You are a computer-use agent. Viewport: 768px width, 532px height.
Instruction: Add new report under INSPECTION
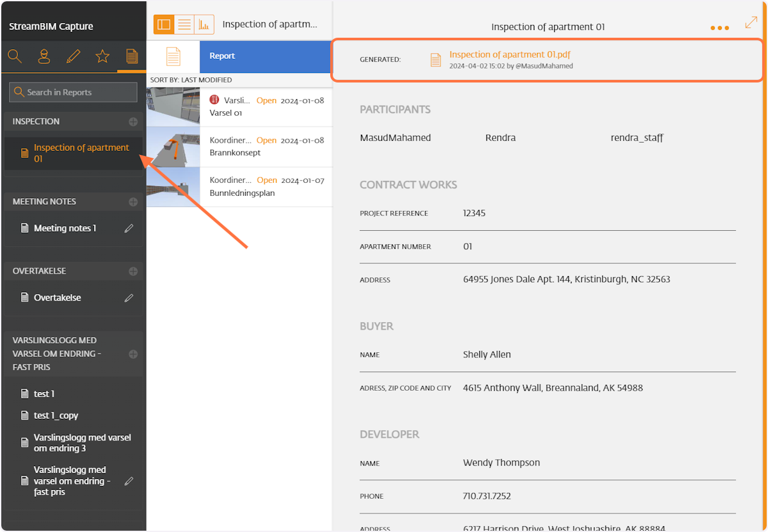133,121
